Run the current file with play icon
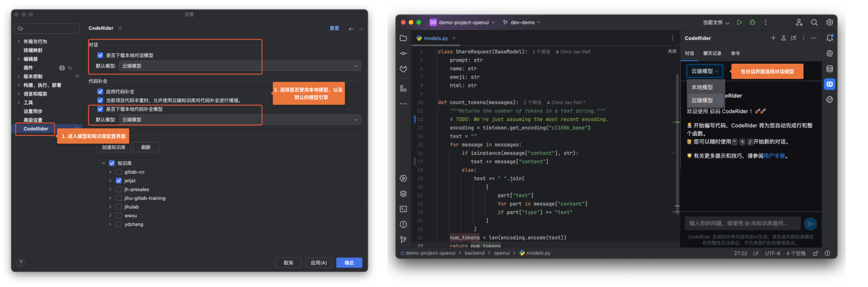The image size is (868, 287). pyautogui.click(x=739, y=22)
